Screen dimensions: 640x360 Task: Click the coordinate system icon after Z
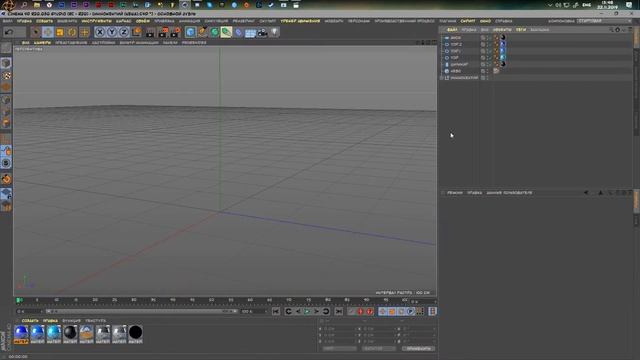137,32
